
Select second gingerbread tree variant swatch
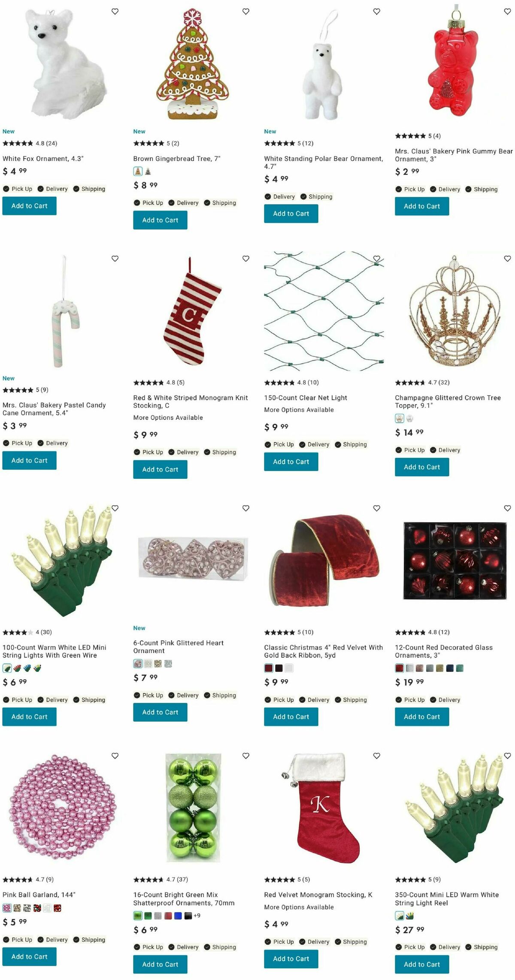(148, 172)
